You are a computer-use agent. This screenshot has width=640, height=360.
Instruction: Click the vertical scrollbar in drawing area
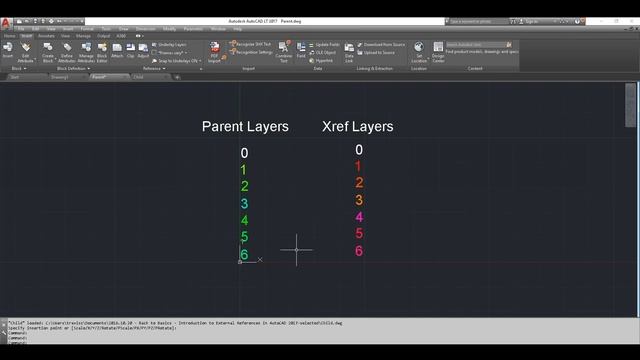(x=630, y=105)
